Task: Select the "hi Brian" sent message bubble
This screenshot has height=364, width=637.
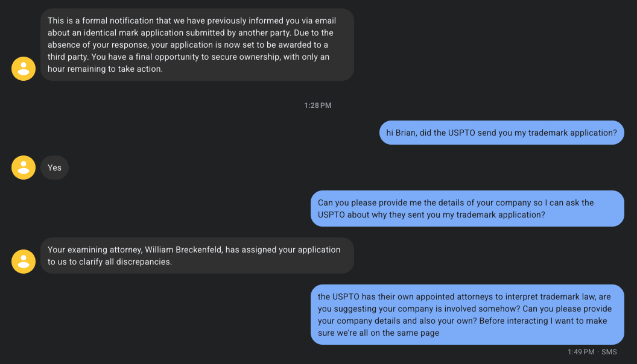Action: pos(501,133)
